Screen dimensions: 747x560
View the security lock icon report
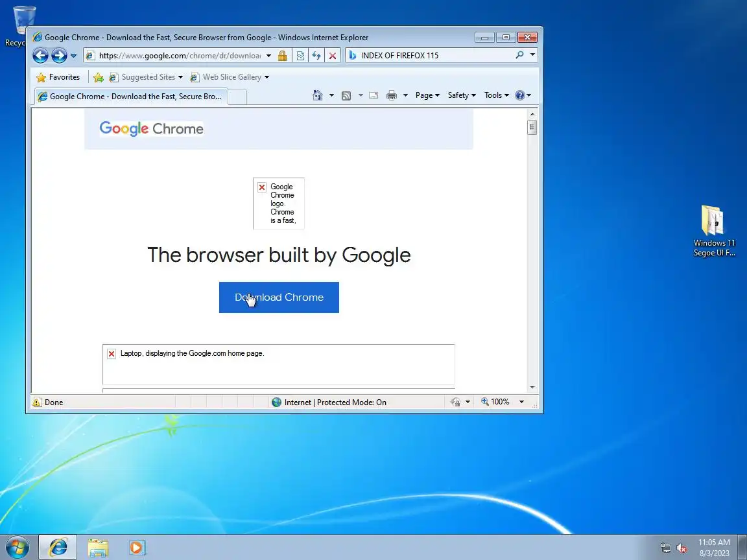[x=283, y=56]
